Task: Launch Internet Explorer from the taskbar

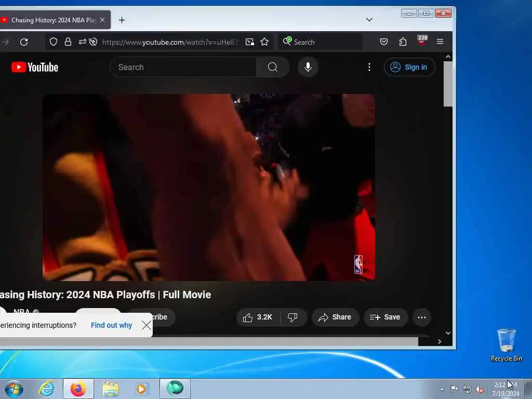Action: [x=46, y=389]
